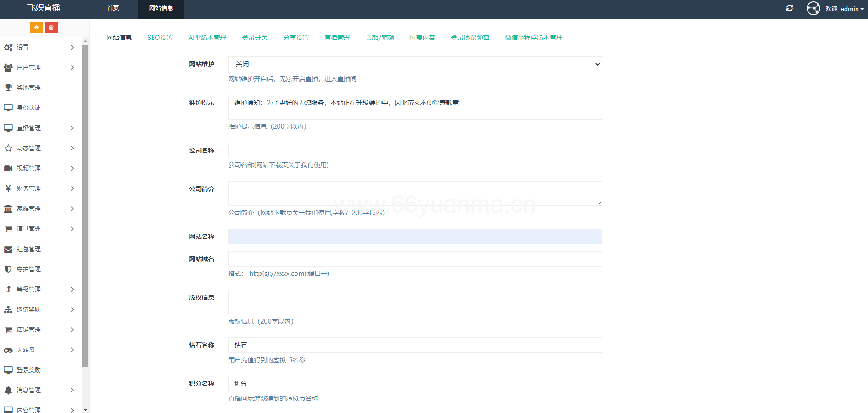The image size is (868, 413).
Task: Expand the 消息管理 sidebar chevron
Action: pyautogui.click(x=72, y=390)
